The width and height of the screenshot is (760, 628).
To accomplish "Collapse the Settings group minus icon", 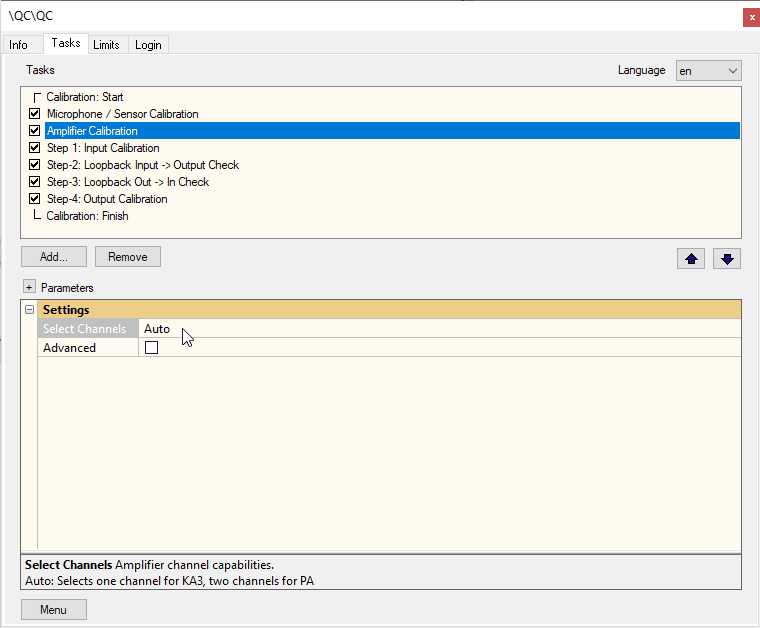I will click(30, 309).
